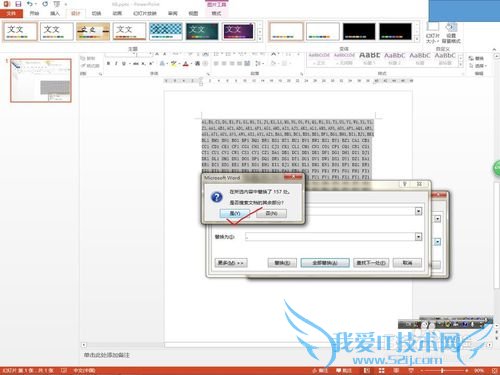Click the horizontal scrollbar left arrow

[x=84, y=345]
